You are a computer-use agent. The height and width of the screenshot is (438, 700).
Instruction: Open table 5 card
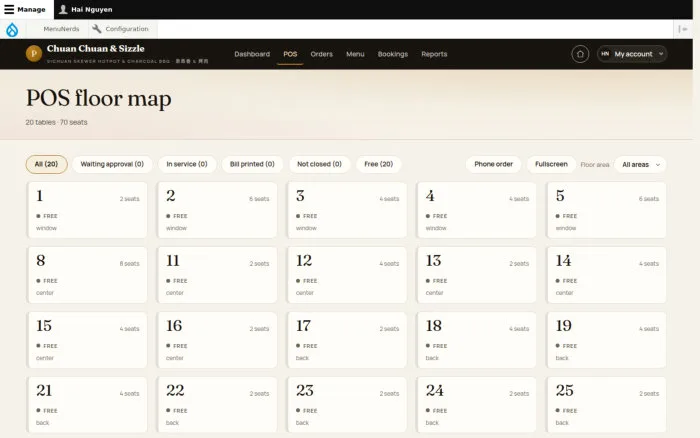(606, 210)
